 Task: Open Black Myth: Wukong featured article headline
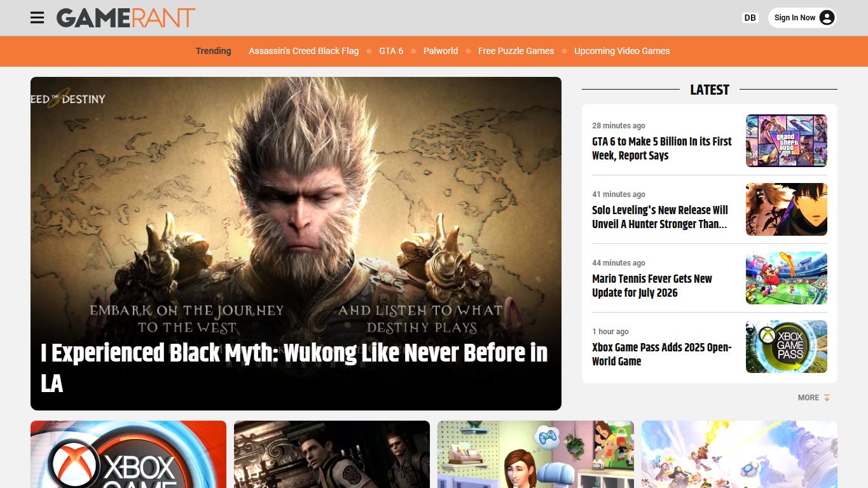click(x=294, y=369)
